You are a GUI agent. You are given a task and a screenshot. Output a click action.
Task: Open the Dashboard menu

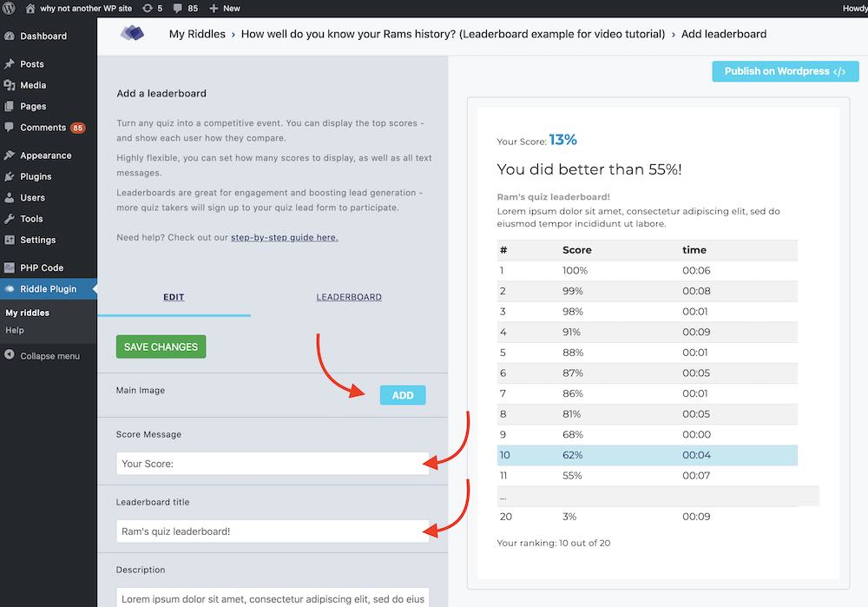(43, 36)
